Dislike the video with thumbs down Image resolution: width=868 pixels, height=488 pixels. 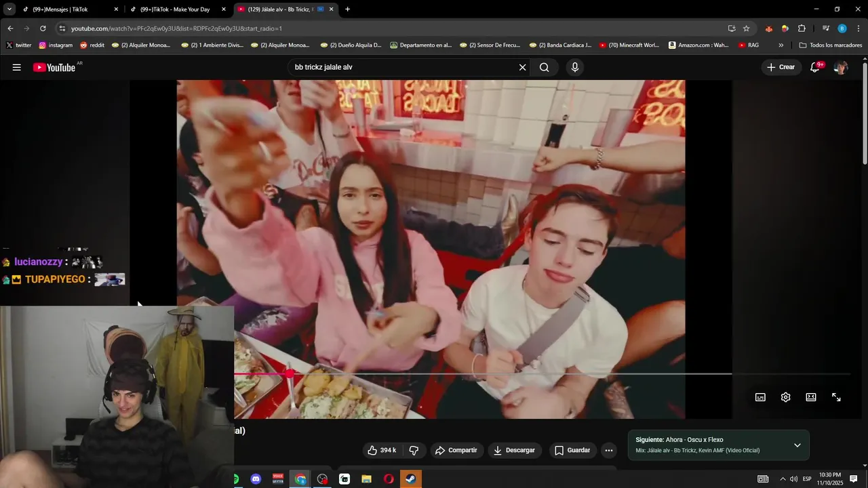pos(414,450)
